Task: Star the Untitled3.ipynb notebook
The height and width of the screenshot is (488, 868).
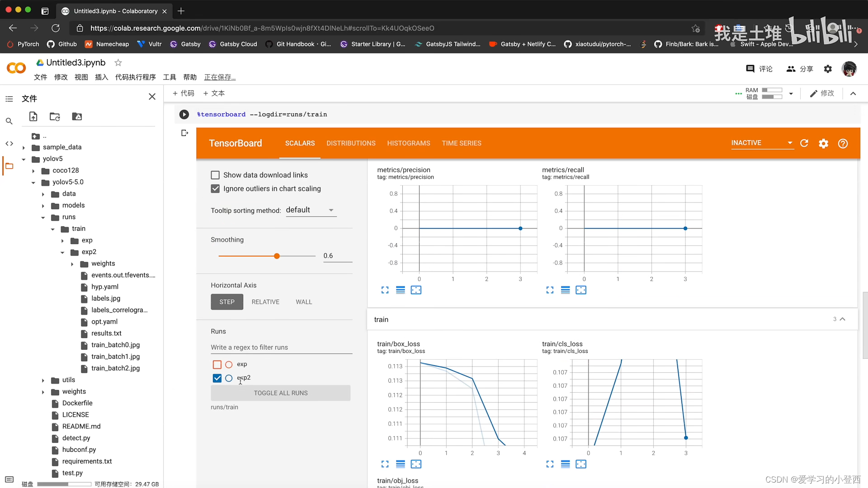Action: point(118,62)
